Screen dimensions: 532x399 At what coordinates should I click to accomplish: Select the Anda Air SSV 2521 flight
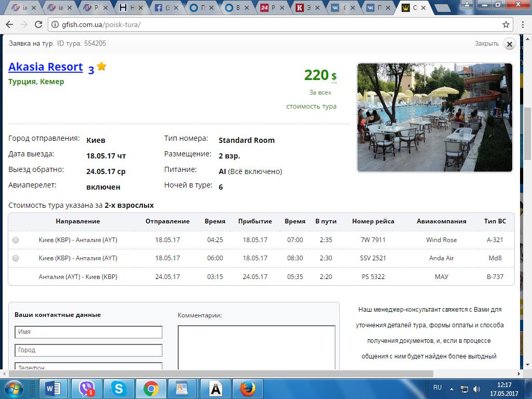point(16,258)
